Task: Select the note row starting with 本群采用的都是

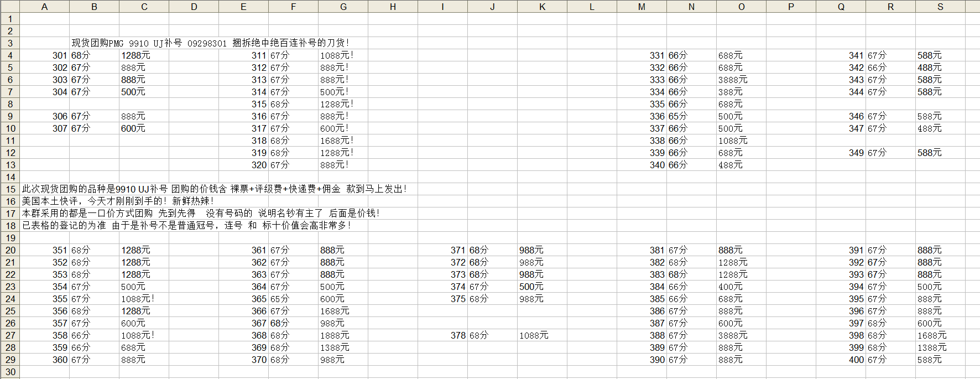Action: click(200, 214)
